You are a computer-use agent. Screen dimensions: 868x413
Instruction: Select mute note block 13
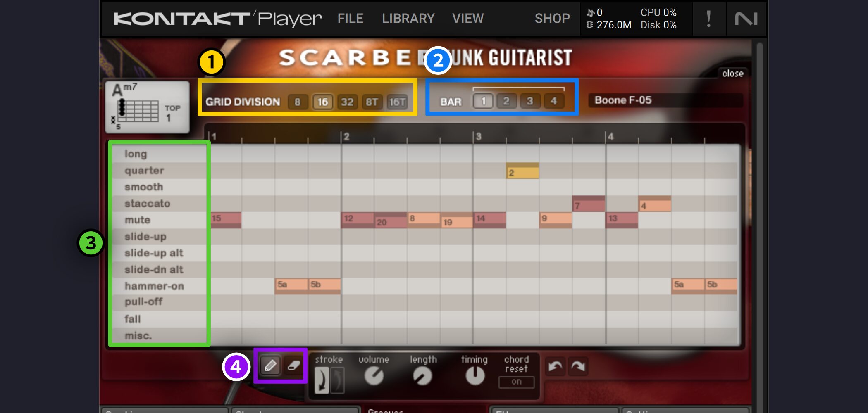622,220
